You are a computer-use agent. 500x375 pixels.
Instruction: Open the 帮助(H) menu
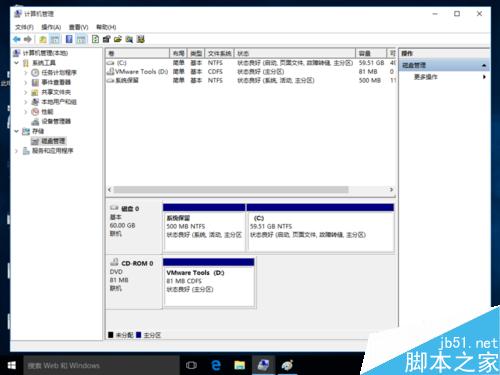[x=106, y=27]
